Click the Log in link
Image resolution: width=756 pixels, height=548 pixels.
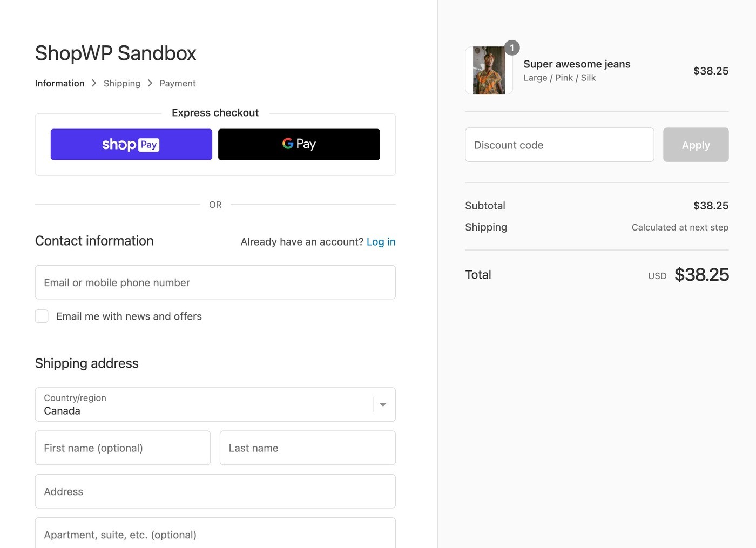[381, 242]
